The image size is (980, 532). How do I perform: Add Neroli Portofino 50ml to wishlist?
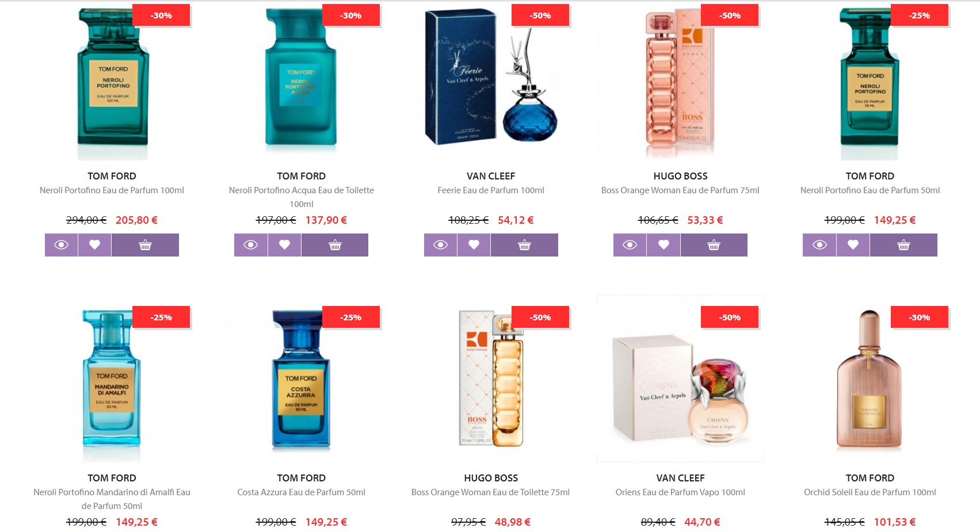click(x=853, y=245)
